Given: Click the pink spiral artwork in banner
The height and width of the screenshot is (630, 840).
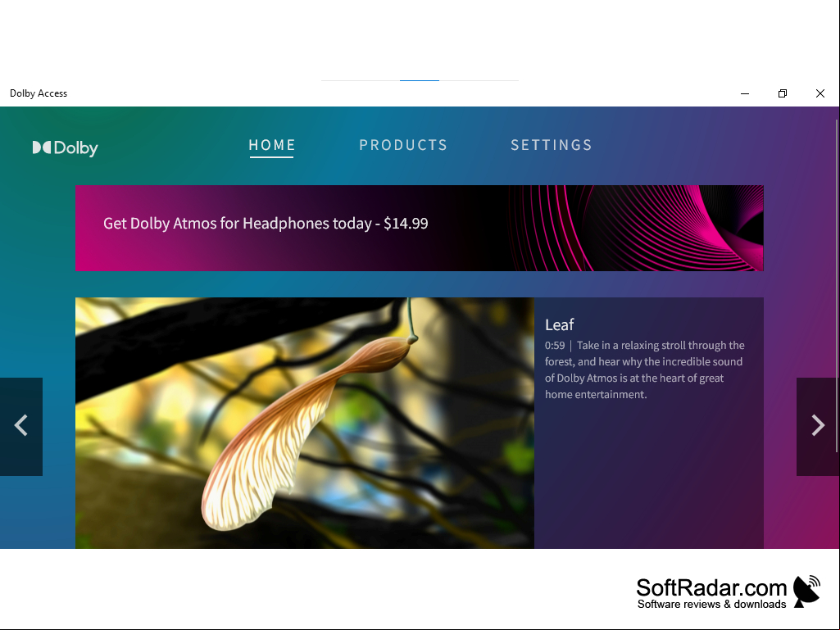Looking at the screenshot, I should click(x=637, y=229).
